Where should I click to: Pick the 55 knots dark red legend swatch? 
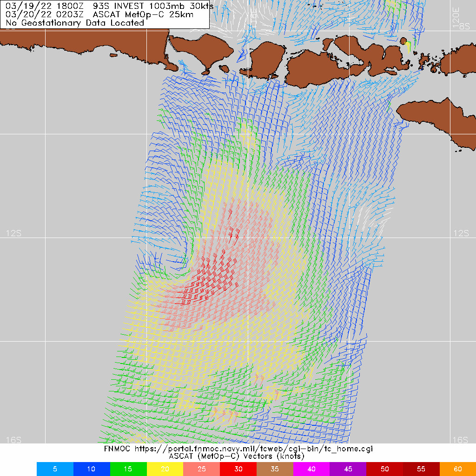point(422,469)
